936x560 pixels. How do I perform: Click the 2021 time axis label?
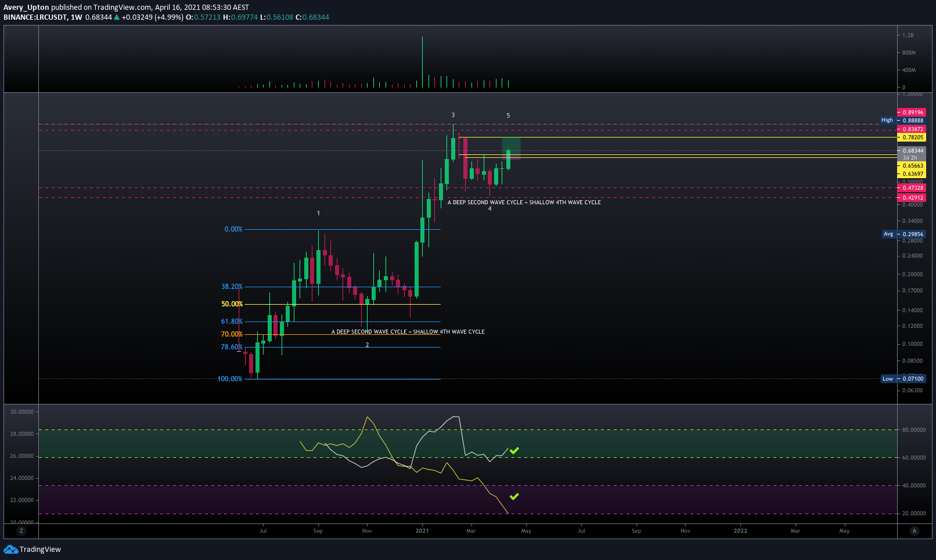(x=422, y=530)
